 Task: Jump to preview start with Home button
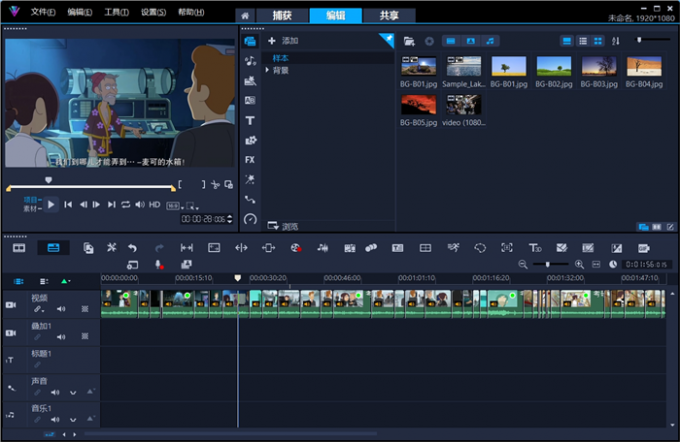(68, 204)
